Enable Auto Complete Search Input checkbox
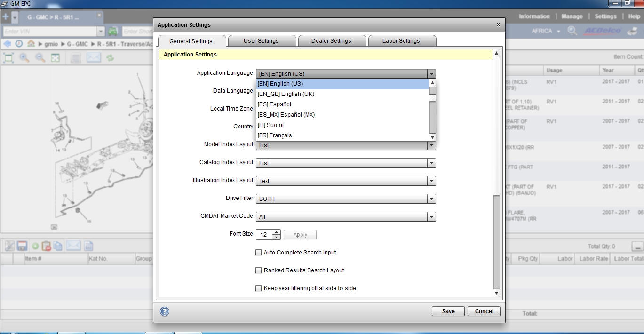This screenshot has width=644, height=334. click(x=258, y=253)
